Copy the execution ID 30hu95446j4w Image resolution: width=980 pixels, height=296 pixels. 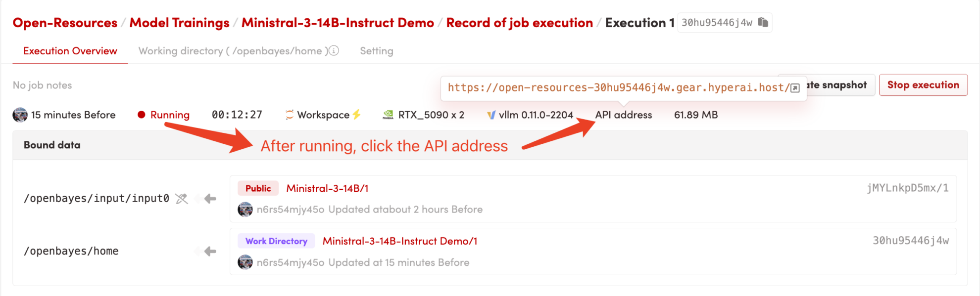(x=763, y=22)
